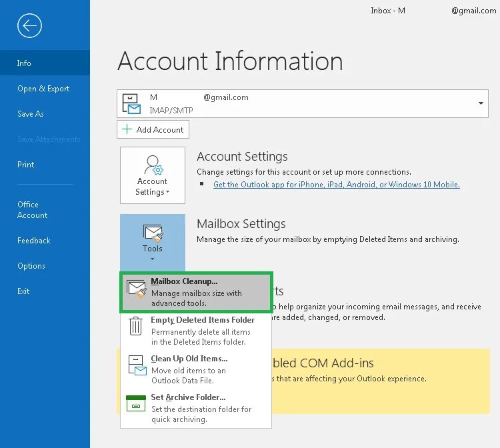Open the Open & Export section
This screenshot has width=500, height=448.
43,88
